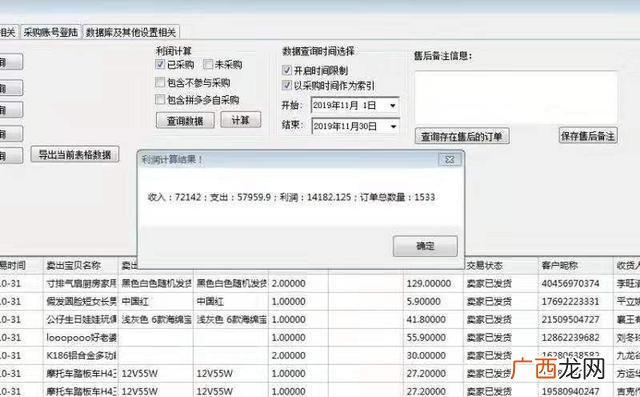Screen dimensions: 640x397
Task: Toggle the 已采购 checkbox
Action: (160, 64)
